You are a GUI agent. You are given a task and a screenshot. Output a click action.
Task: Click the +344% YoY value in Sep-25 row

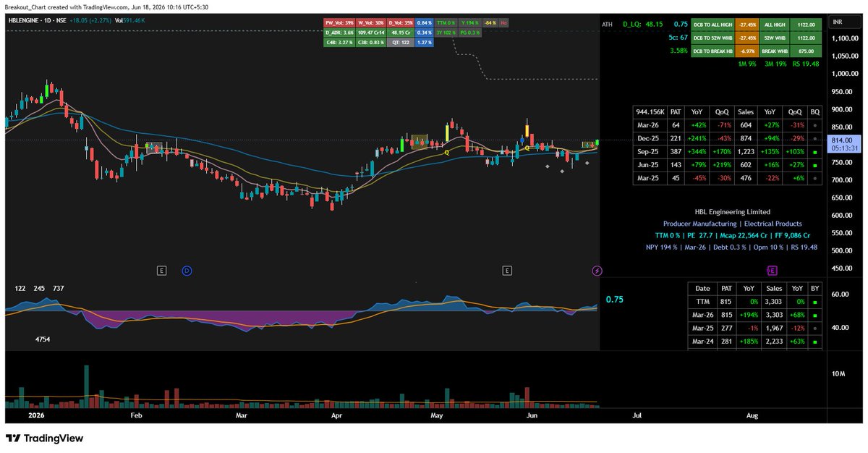696,152
